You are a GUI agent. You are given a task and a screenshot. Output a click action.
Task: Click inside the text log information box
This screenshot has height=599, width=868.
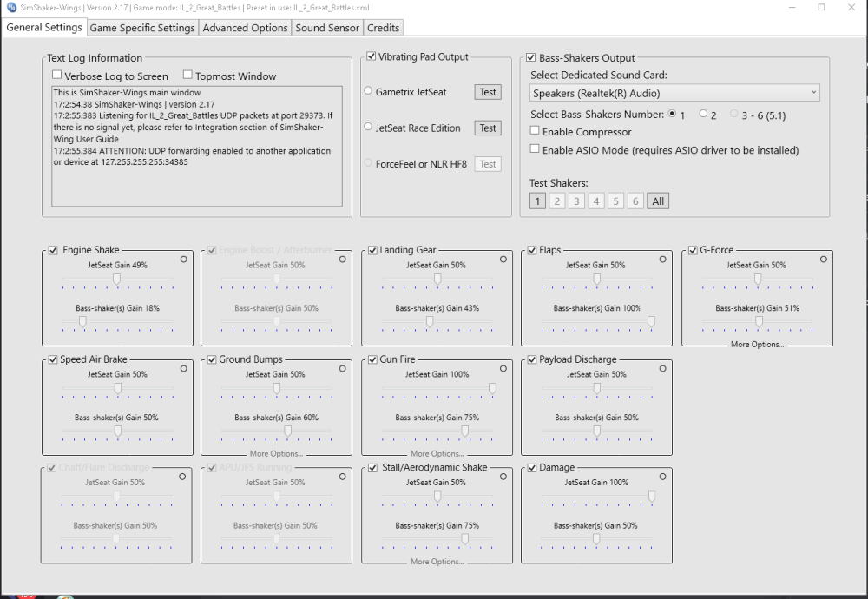point(197,146)
